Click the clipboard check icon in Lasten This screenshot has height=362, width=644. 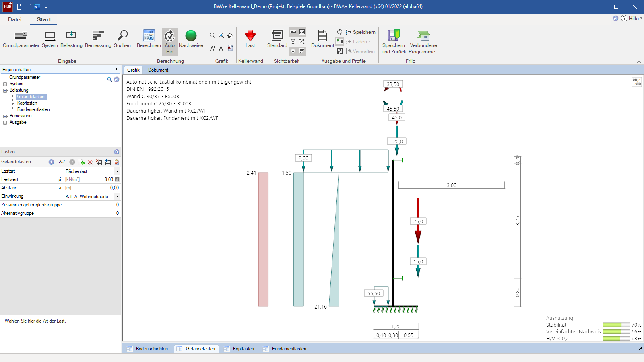(117, 162)
